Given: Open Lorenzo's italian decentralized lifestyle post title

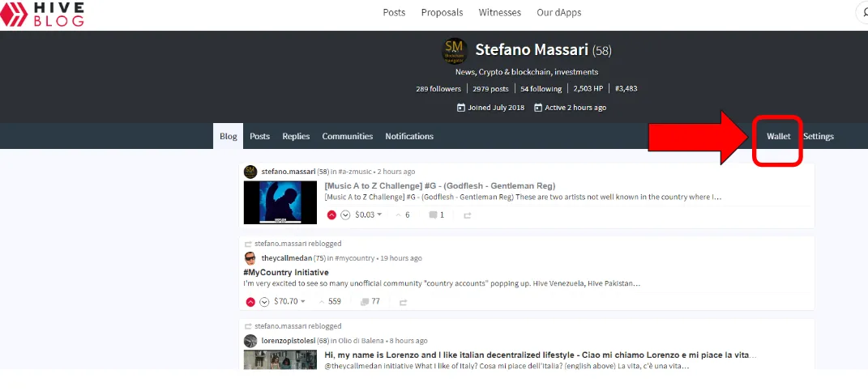Looking at the screenshot, I should [541, 355].
